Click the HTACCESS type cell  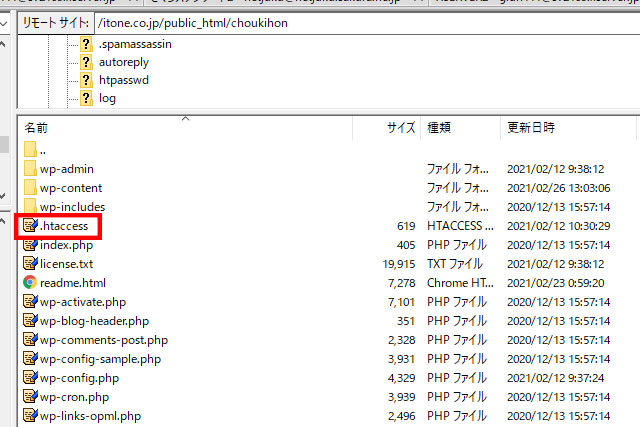click(460, 226)
